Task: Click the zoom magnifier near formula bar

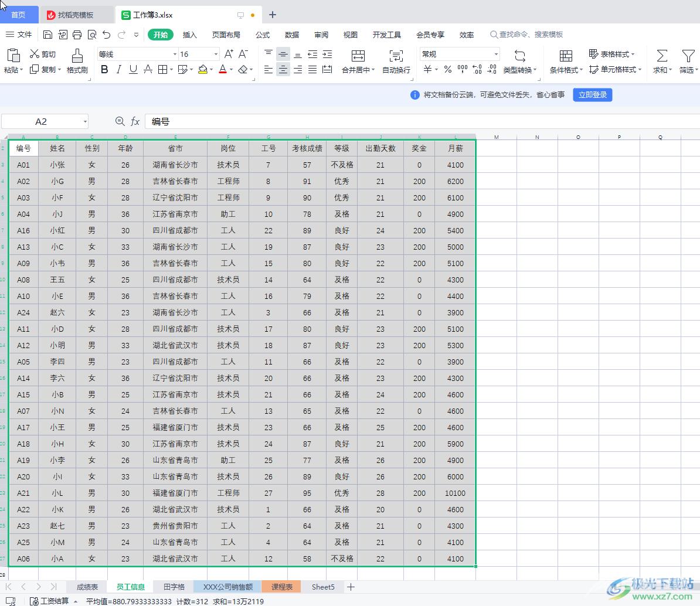Action: (x=120, y=121)
